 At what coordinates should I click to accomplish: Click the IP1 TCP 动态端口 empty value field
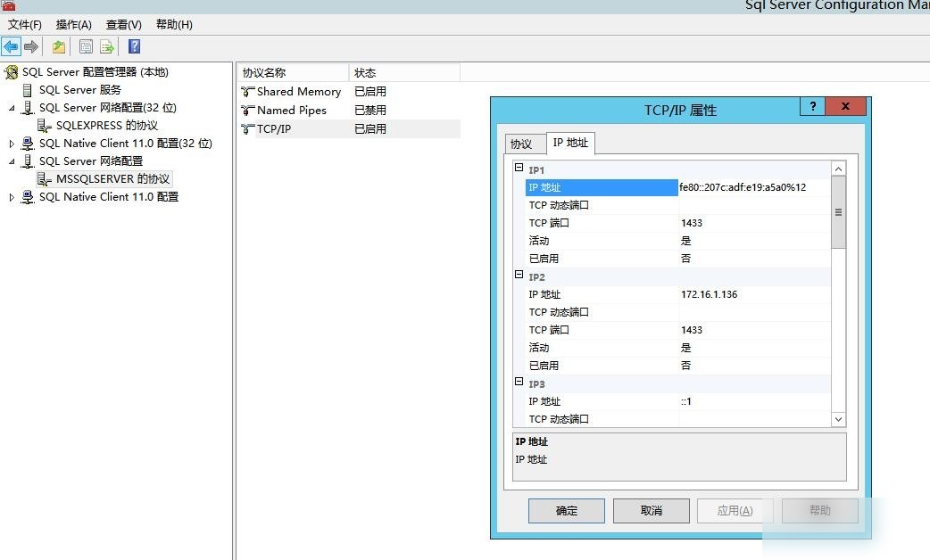coord(754,205)
